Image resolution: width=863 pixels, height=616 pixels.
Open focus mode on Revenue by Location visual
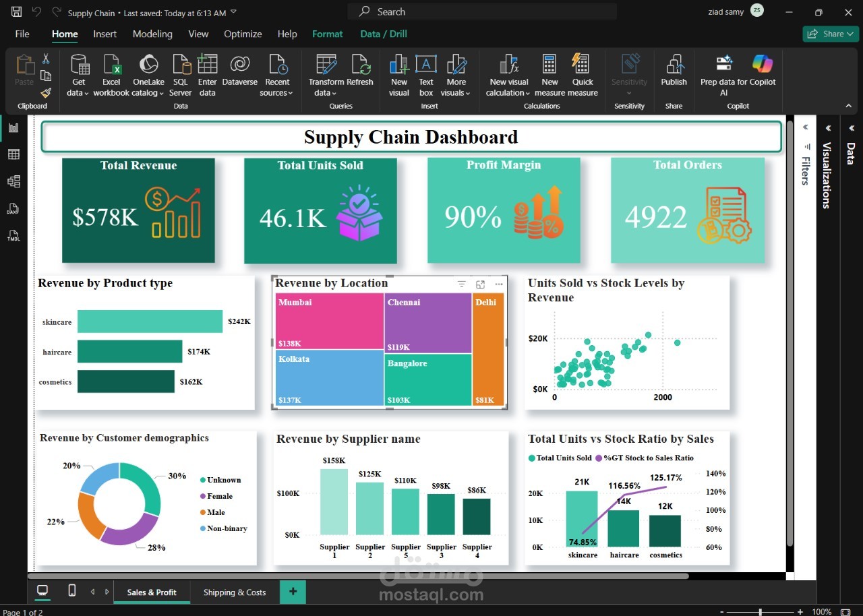[480, 284]
